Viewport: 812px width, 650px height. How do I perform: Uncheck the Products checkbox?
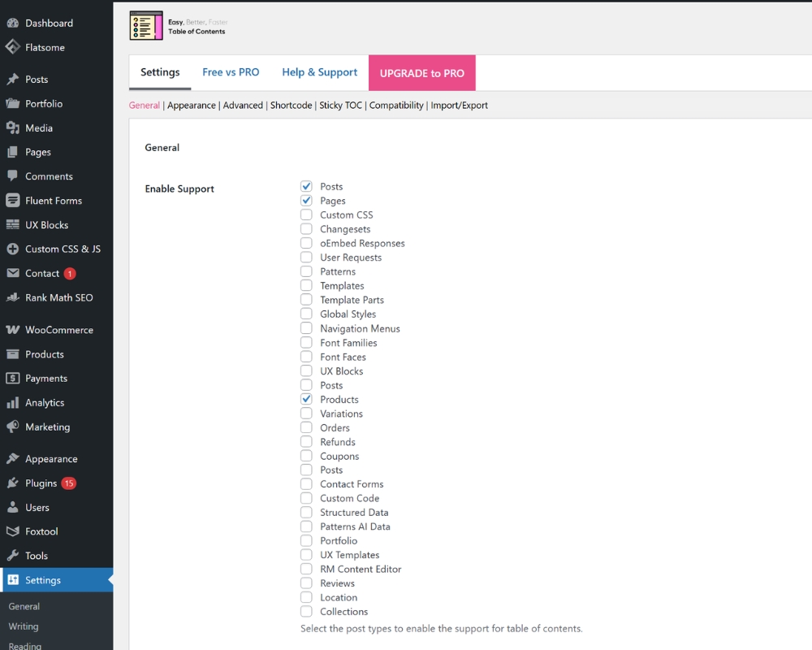[307, 399]
